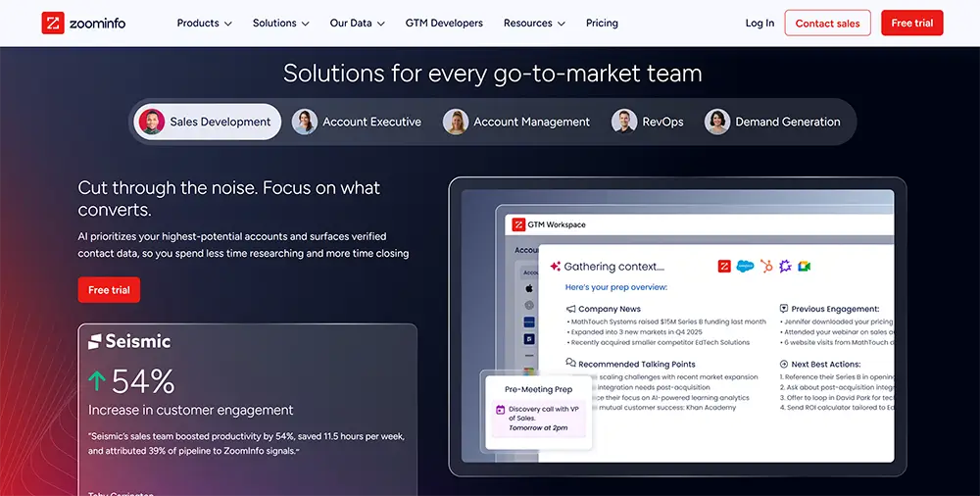Click the chat bubbles icon by Talking Points
This screenshot has width=980, height=496.
570,364
